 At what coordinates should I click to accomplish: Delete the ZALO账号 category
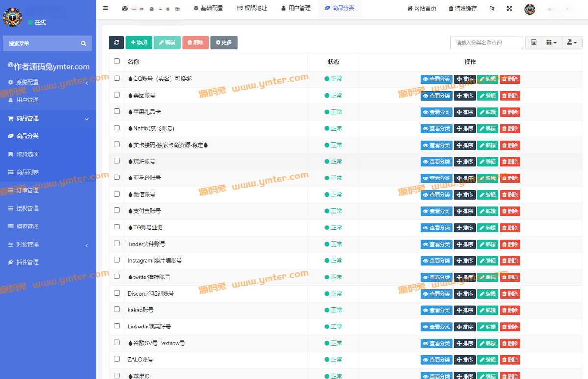(x=510, y=360)
